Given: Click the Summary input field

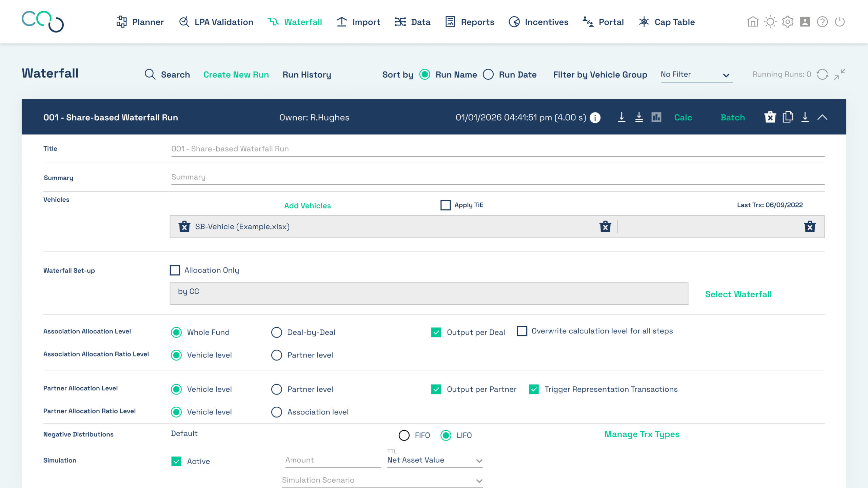Looking at the screenshot, I should coord(498,177).
